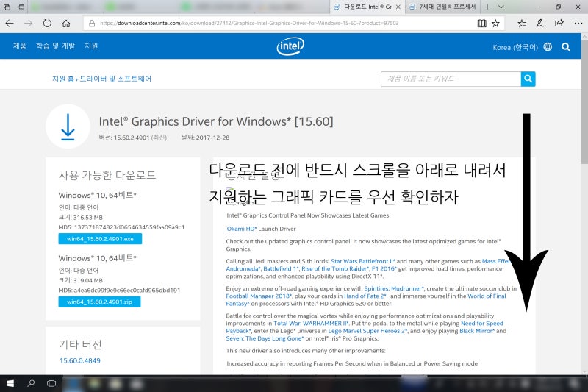Open the 학습 및 개발 menu

[x=56, y=46]
